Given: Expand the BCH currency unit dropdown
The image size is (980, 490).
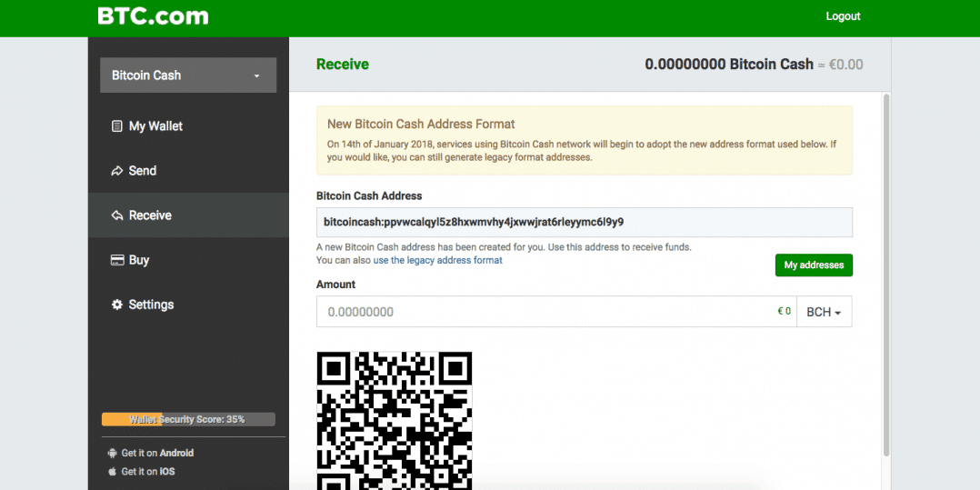Looking at the screenshot, I should (824, 312).
